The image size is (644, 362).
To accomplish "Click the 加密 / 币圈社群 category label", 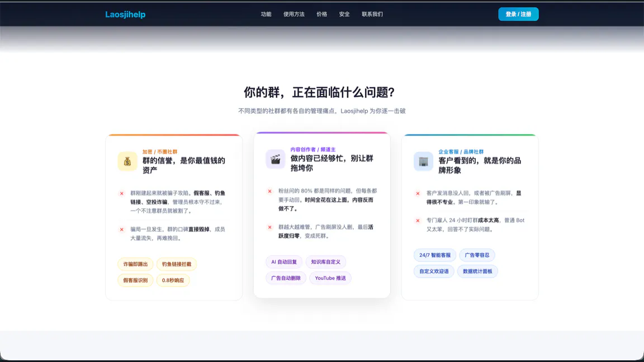I will click(160, 152).
